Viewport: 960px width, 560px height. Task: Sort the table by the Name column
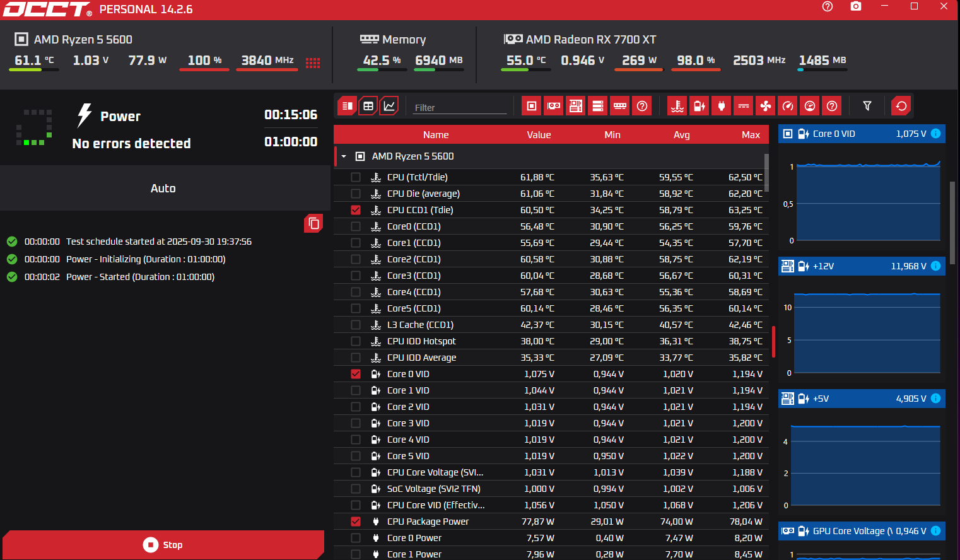436,135
